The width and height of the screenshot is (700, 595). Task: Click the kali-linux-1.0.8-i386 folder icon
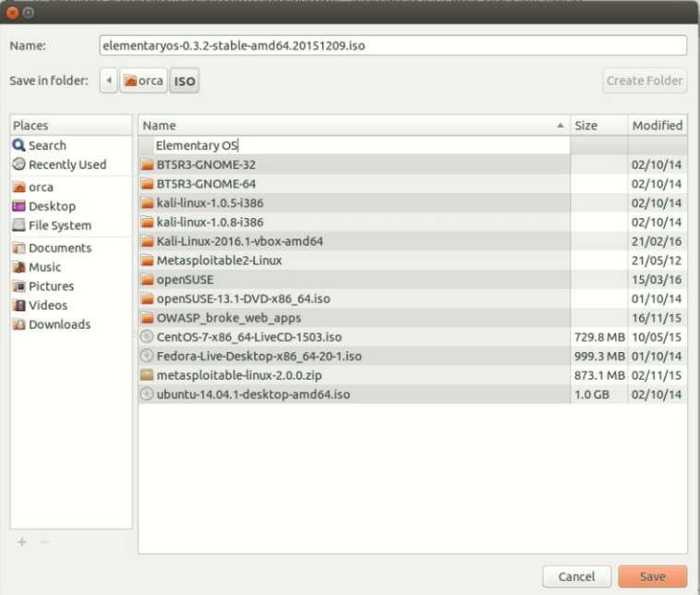pyautogui.click(x=147, y=222)
